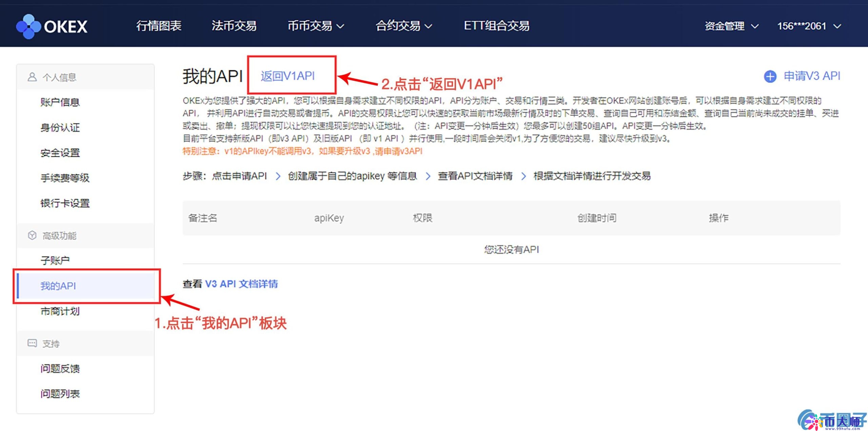Image resolution: width=868 pixels, height=431 pixels.
Task: Open 法币交易 in the top navigation
Action: [x=234, y=26]
